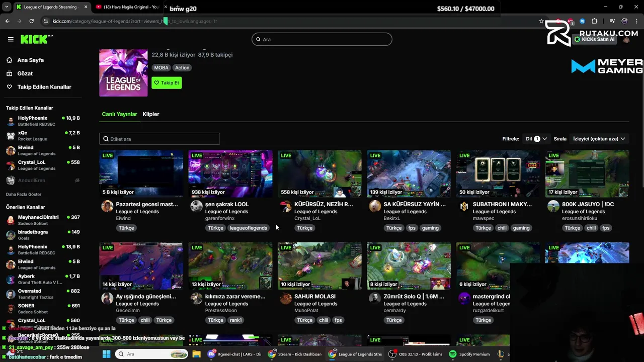644x362 pixels.
Task: Switch to Discord genel-chat taskbar window
Action: pos(234,354)
